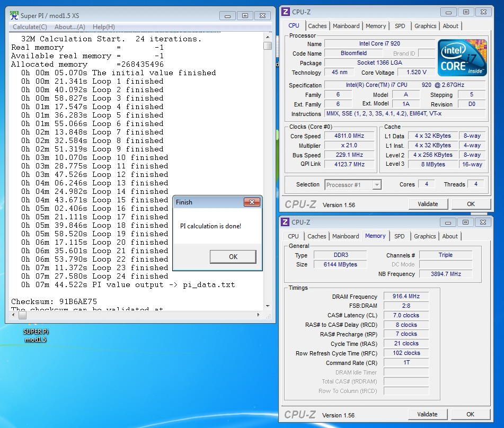
Task: Close the Finish dialog with X
Action: (251, 202)
